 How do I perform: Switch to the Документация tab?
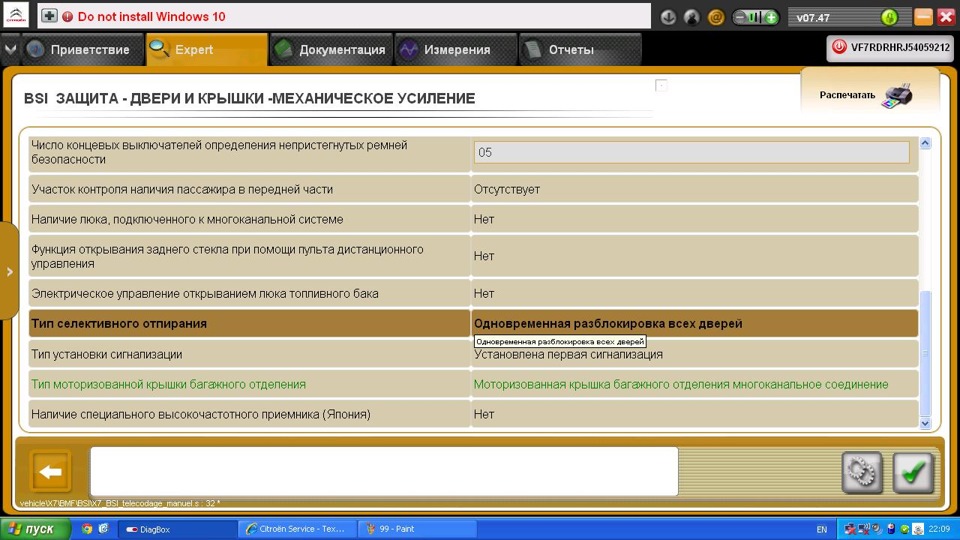[x=331, y=50]
